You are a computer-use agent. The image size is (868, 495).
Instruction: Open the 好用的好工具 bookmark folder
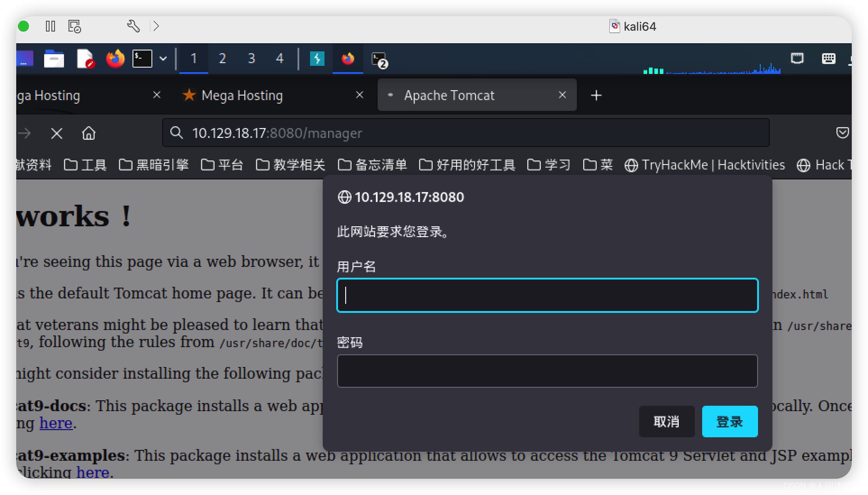point(467,165)
